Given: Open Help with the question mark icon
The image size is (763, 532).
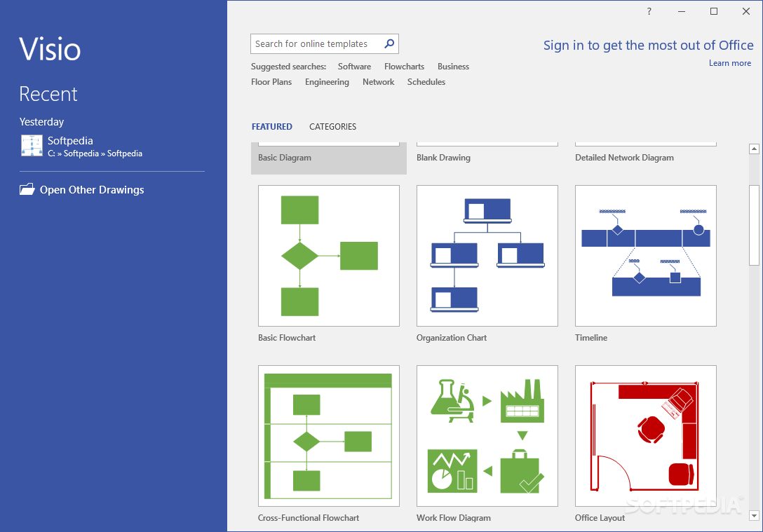Looking at the screenshot, I should pos(649,11).
